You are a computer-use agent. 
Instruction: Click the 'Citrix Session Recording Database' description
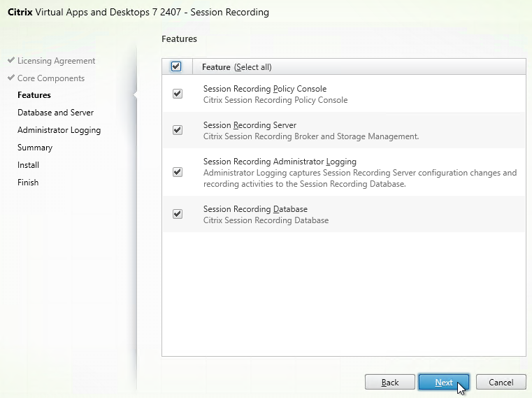266,220
